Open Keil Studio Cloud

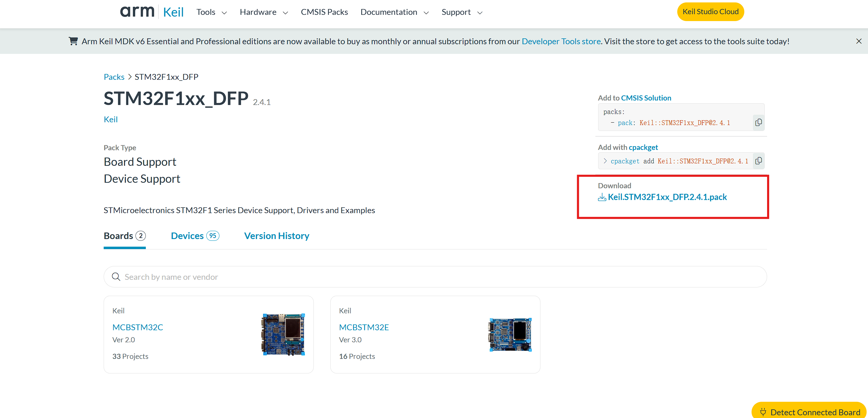click(x=710, y=12)
